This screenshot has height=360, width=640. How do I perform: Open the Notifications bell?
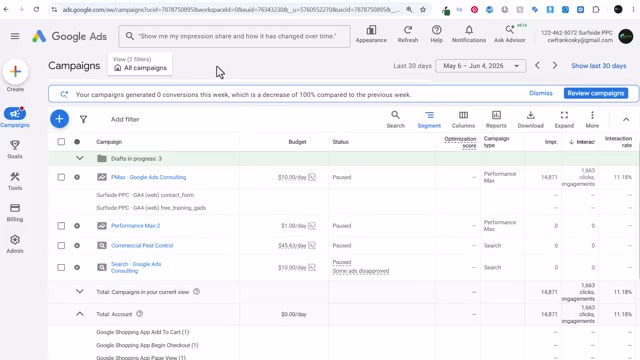coord(469,34)
